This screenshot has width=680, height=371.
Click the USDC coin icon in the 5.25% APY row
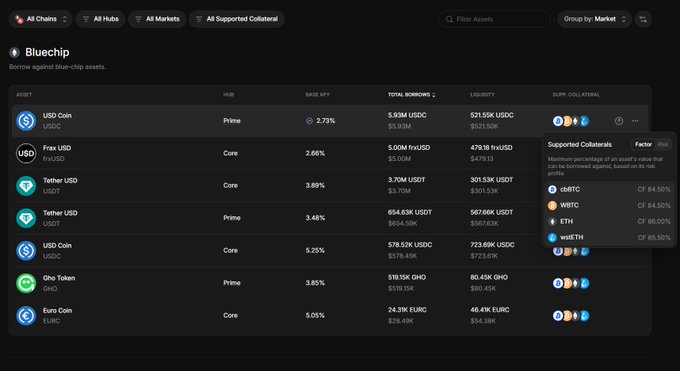click(x=26, y=250)
